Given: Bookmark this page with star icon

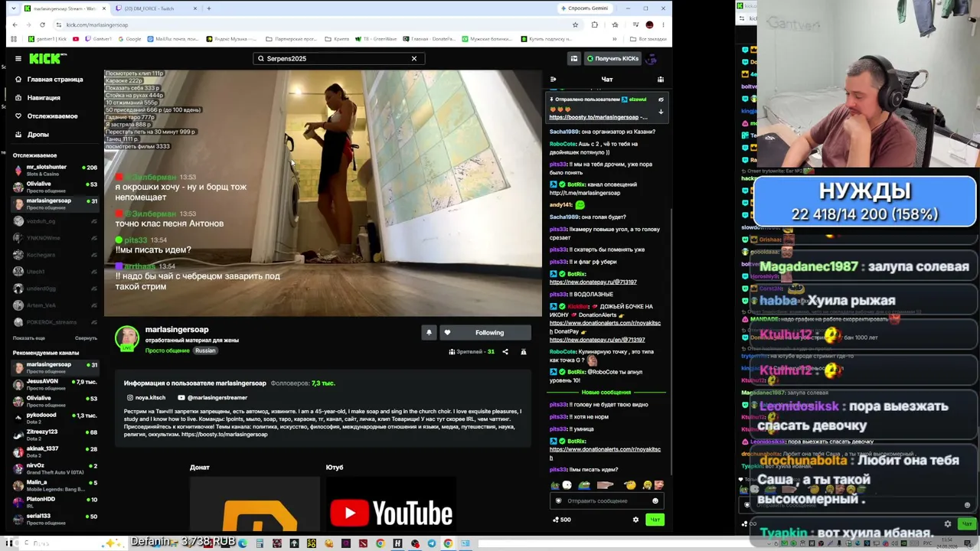Looking at the screenshot, I should tap(575, 24).
